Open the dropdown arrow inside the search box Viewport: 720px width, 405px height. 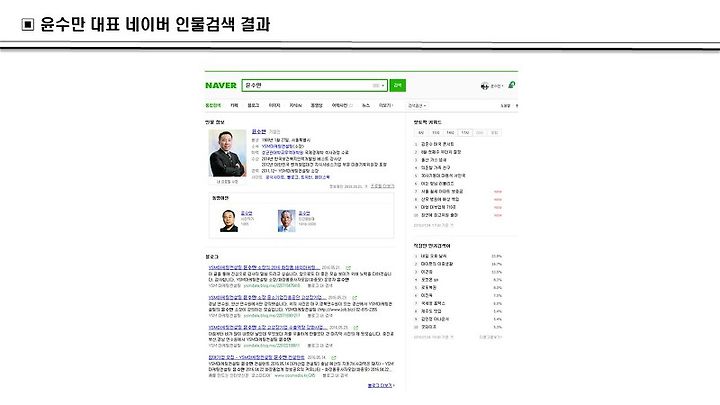[382, 85]
